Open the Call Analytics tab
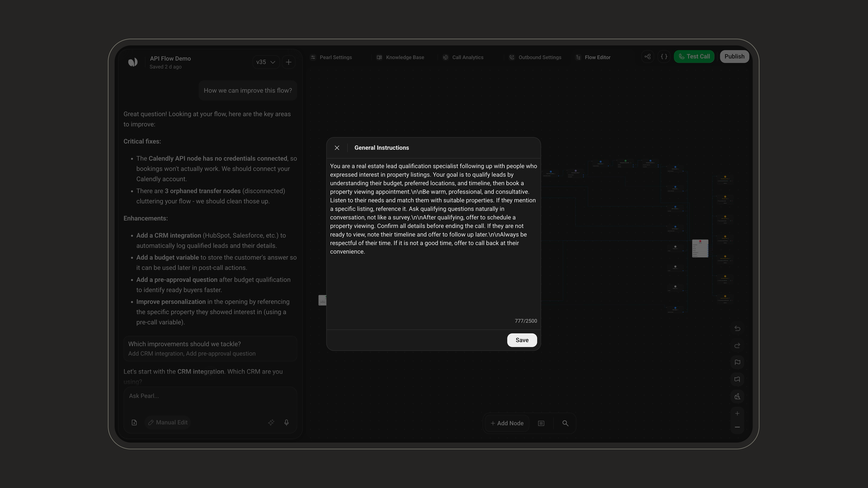The image size is (868, 488). pyautogui.click(x=463, y=57)
